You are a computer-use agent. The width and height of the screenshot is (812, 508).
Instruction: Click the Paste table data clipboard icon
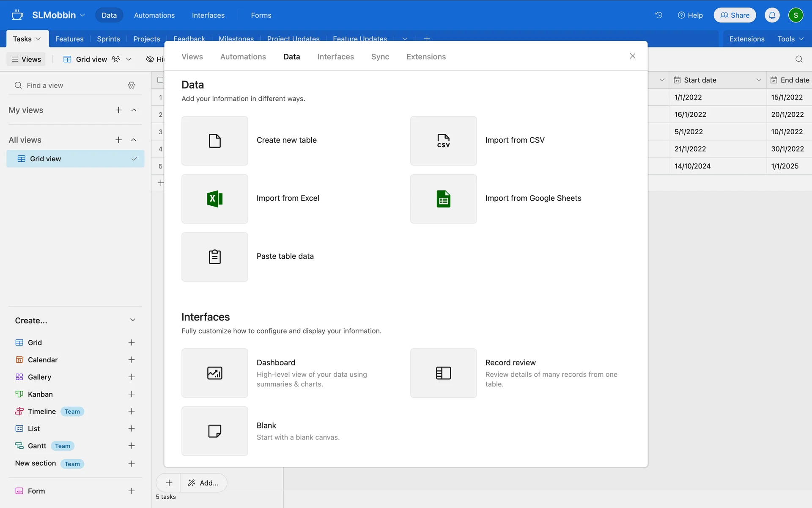[214, 257]
